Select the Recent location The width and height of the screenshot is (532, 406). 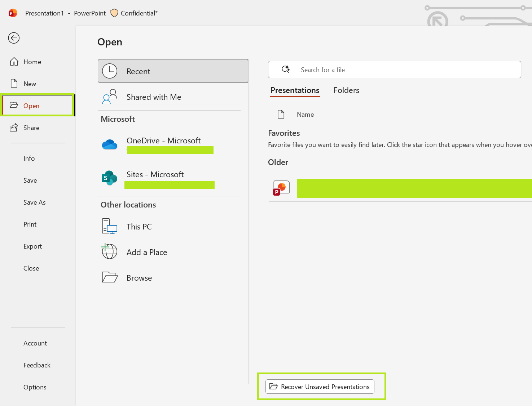(x=173, y=71)
